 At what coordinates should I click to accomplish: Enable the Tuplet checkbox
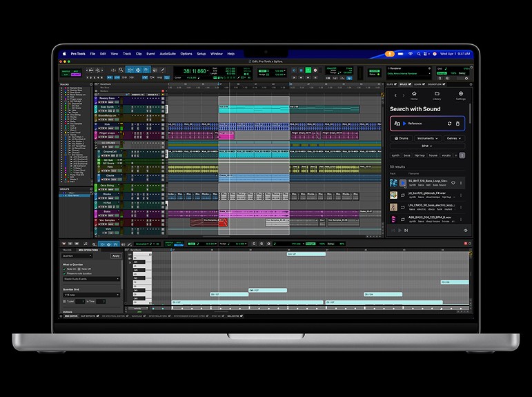65,302
